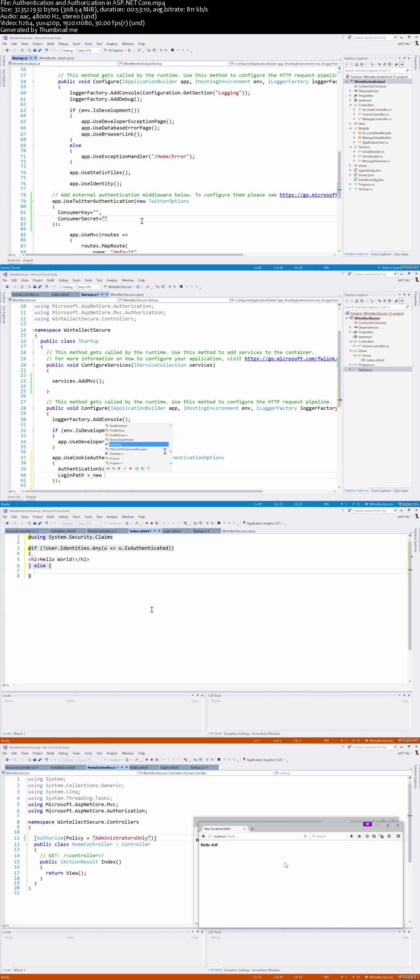
Task: Open Immediate Window tab in Index.cshtml editing window
Action: click(266, 733)
